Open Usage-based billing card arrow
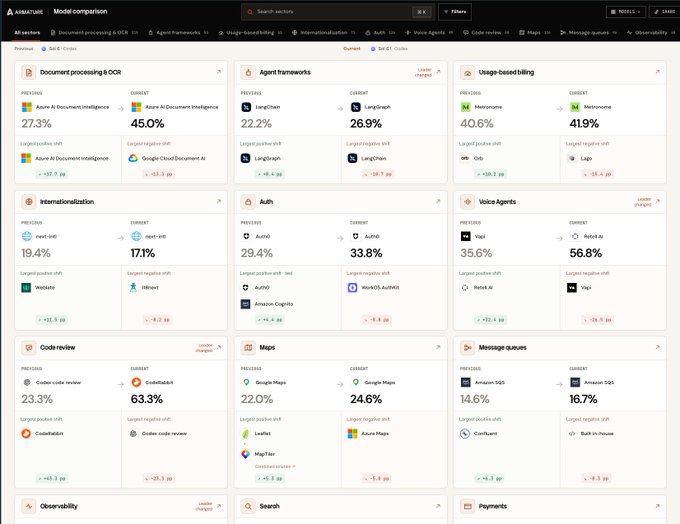The image size is (680, 524). coord(657,72)
